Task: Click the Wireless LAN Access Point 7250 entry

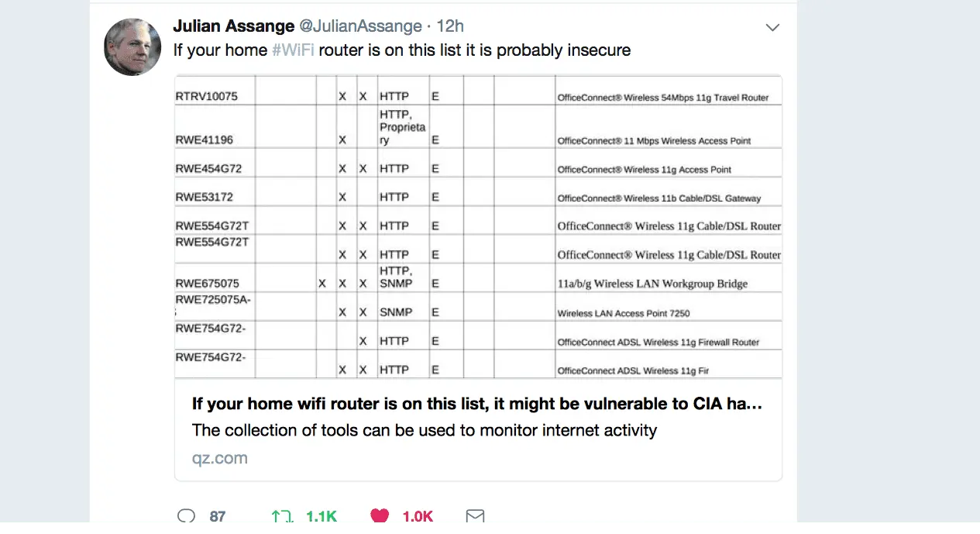Action: pyautogui.click(x=624, y=313)
